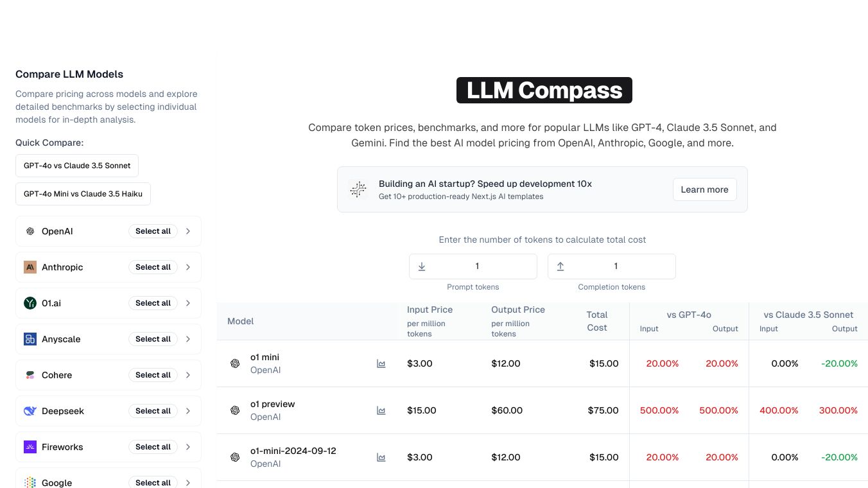Click the chart icon for o1 mini

pyautogui.click(x=381, y=363)
